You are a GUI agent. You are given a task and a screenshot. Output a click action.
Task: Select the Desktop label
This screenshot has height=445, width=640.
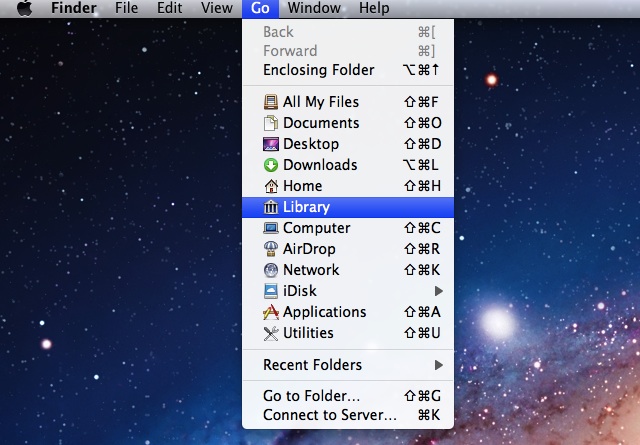[311, 144]
